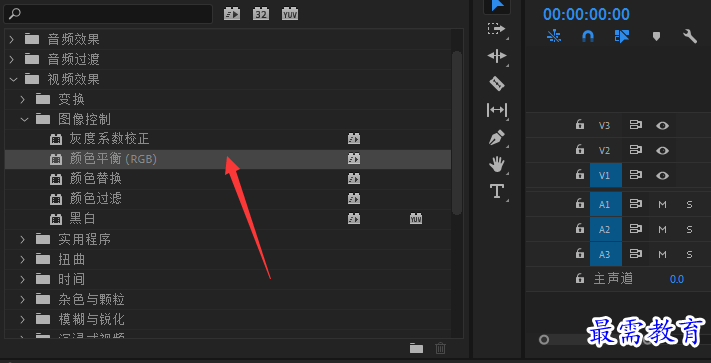Click accelerated badge on 颜色过滤 row
Viewport: 711px width, 363px height.
[x=354, y=198]
